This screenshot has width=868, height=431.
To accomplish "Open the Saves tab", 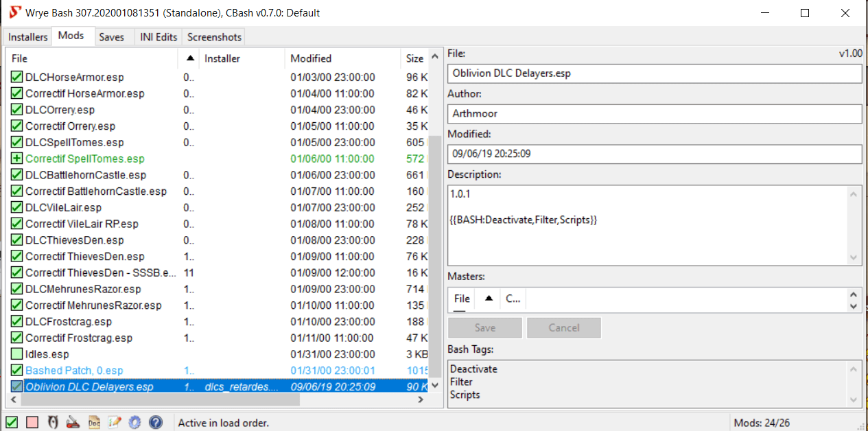I will click(x=112, y=37).
